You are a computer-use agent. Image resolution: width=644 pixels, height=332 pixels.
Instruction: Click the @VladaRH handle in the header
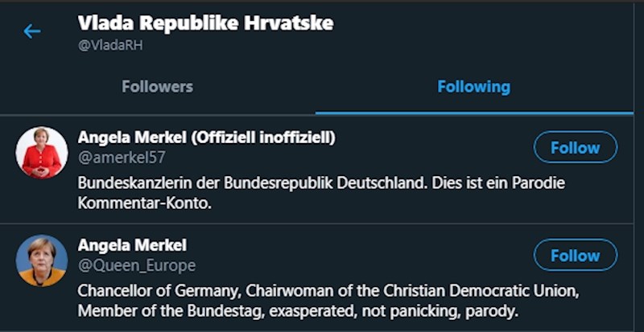tap(110, 46)
